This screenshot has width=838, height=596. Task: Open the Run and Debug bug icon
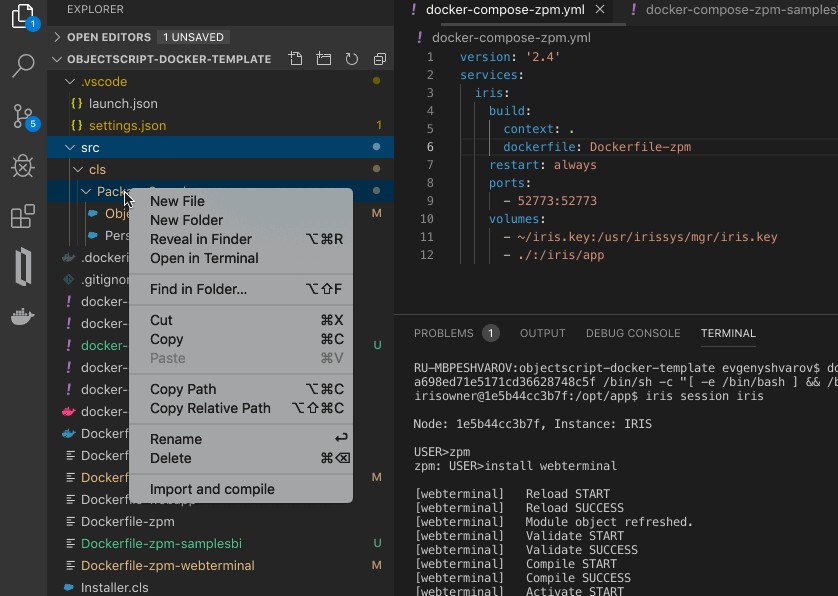pyautogui.click(x=22, y=166)
